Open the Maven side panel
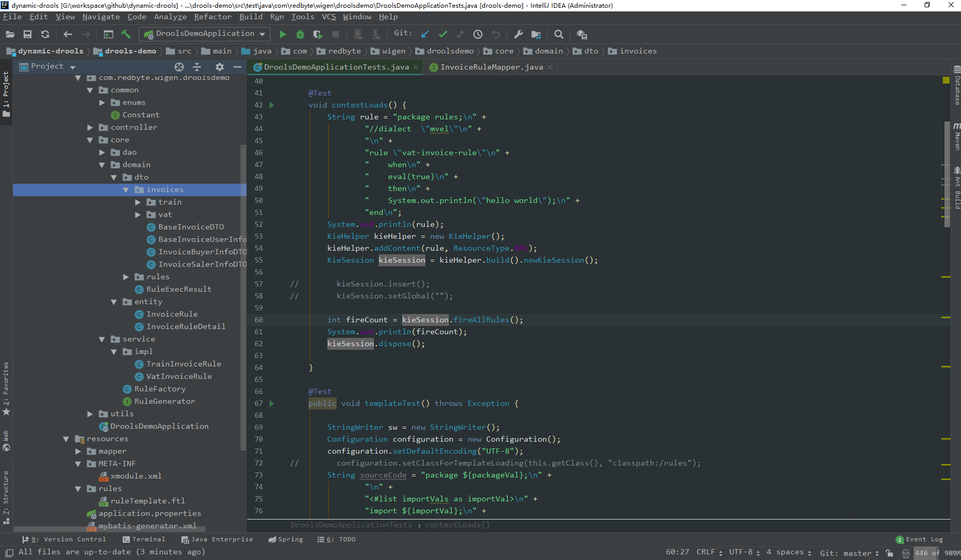The width and height of the screenshot is (961, 560). point(957,136)
